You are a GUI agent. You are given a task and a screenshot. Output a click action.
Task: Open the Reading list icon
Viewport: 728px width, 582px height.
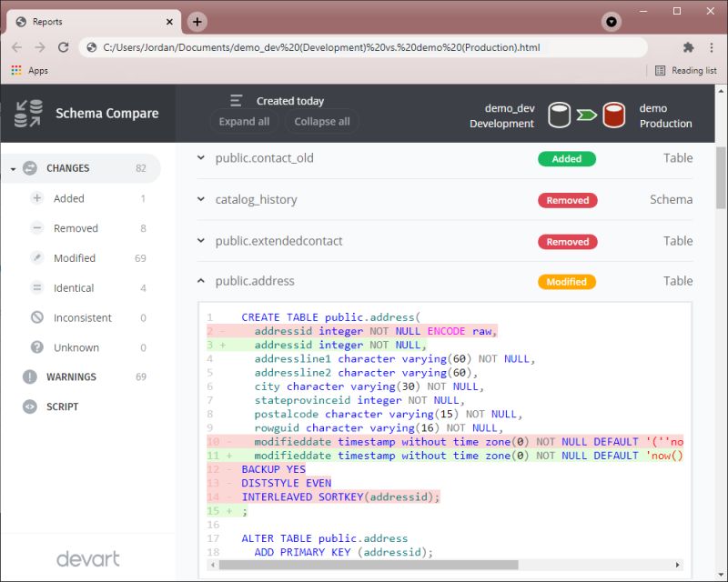pyautogui.click(x=660, y=71)
